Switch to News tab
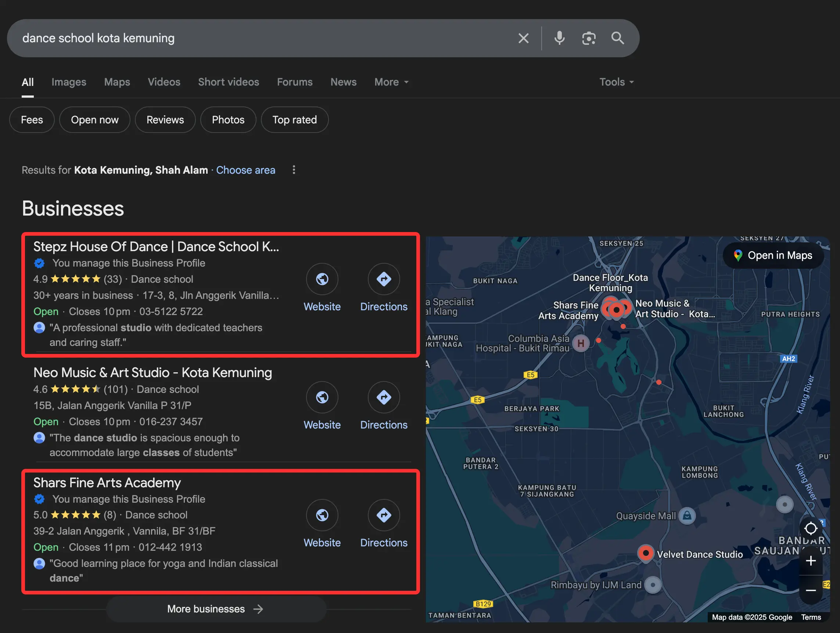840x633 pixels. [343, 82]
